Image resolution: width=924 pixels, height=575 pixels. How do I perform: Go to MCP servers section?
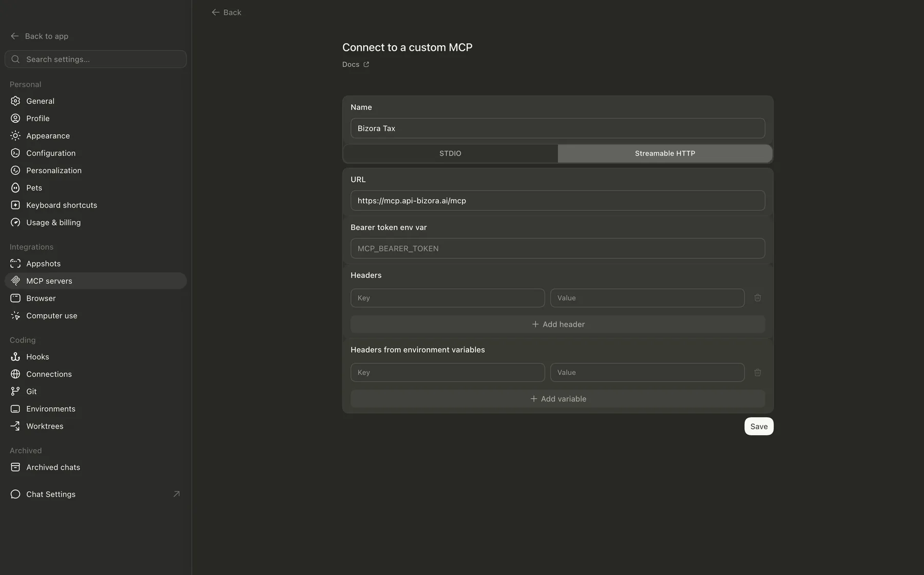tap(95, 281)
